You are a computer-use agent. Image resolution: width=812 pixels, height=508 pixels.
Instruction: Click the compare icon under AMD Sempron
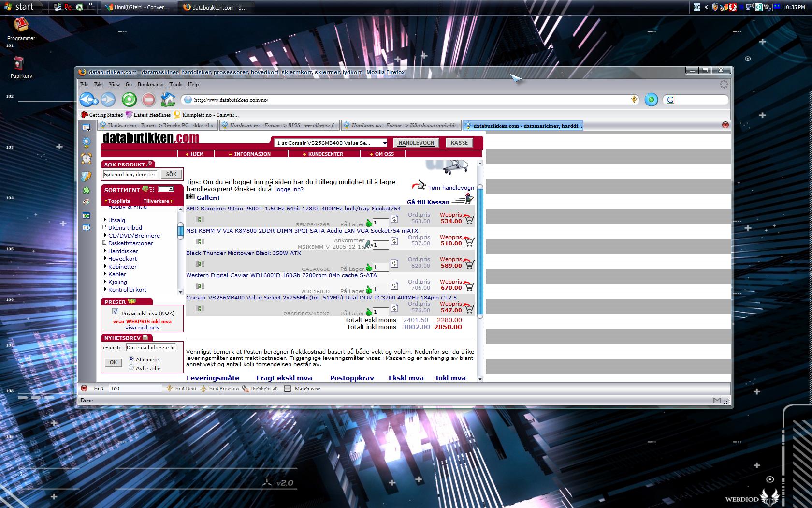tap(200, 219)
